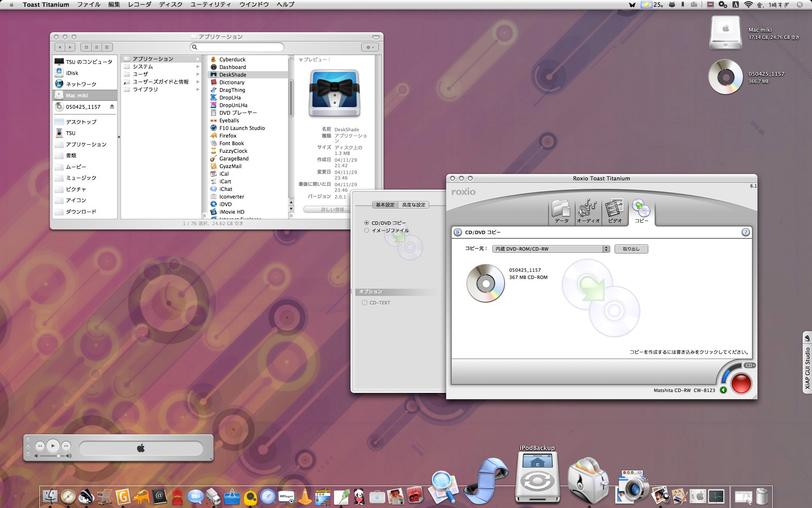Expand ライブラリ folder arrow in Finder column

tap(198, 90)
